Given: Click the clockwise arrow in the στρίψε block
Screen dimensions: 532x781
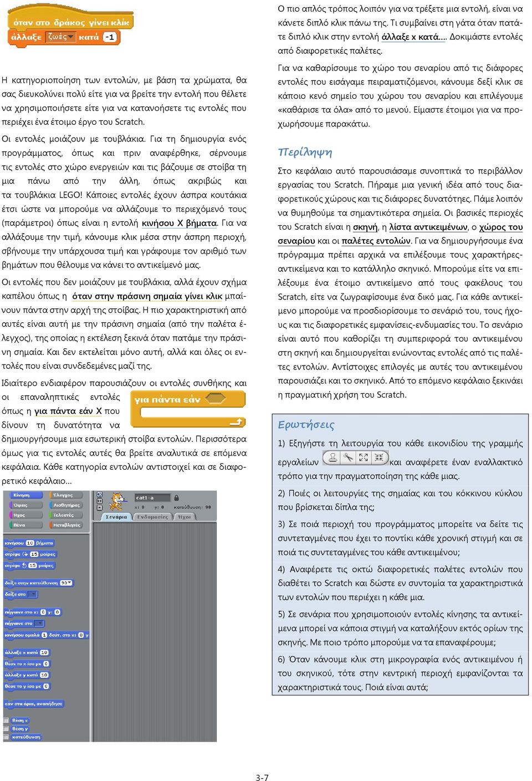Looking at the screenshot, I should point(25,554).
